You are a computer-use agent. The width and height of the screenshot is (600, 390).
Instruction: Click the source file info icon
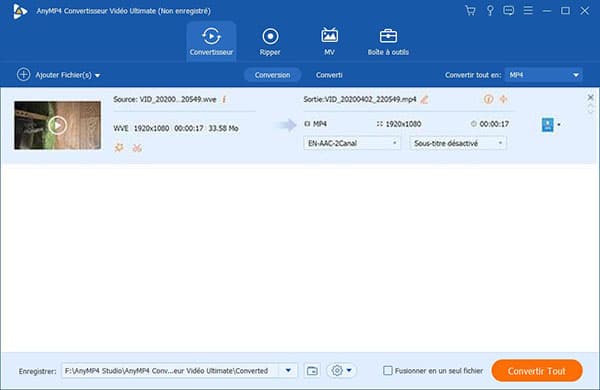coord(224,100)
